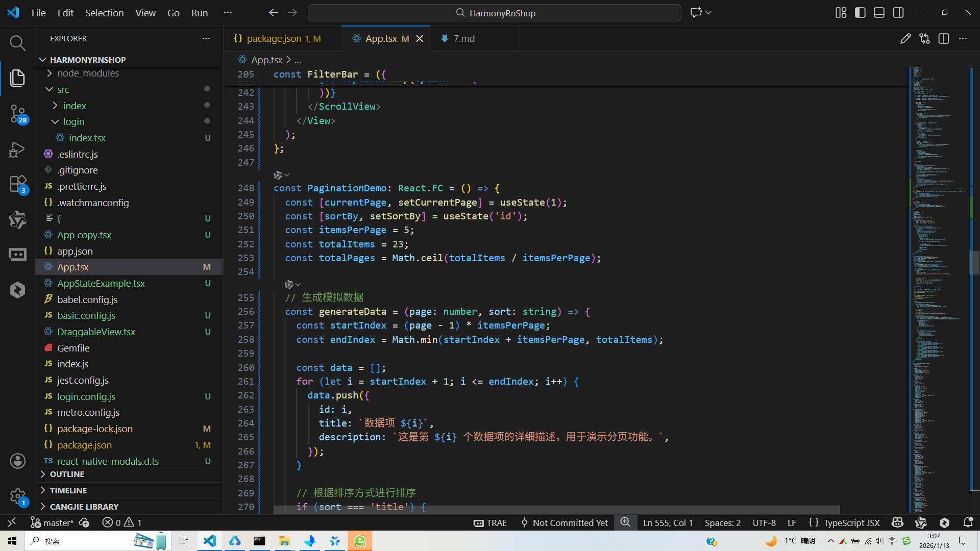Click TypeScript JSX language mode
This screenshot has width=980, height=551.
(x=851, y=522)
